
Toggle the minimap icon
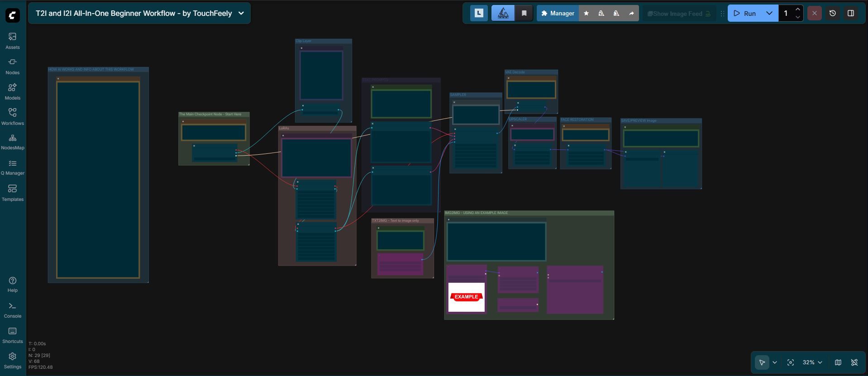click(838, 362)
